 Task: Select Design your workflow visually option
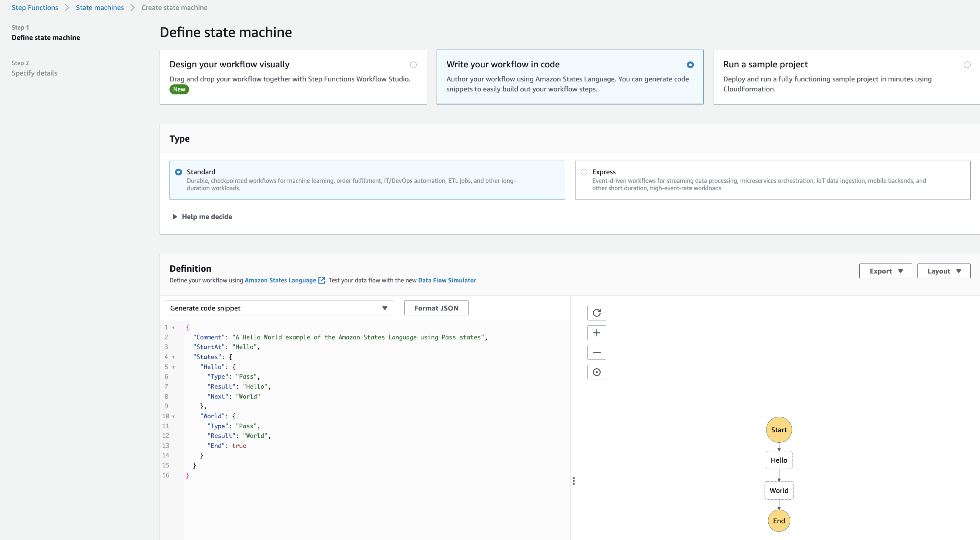tap(413, 65)
